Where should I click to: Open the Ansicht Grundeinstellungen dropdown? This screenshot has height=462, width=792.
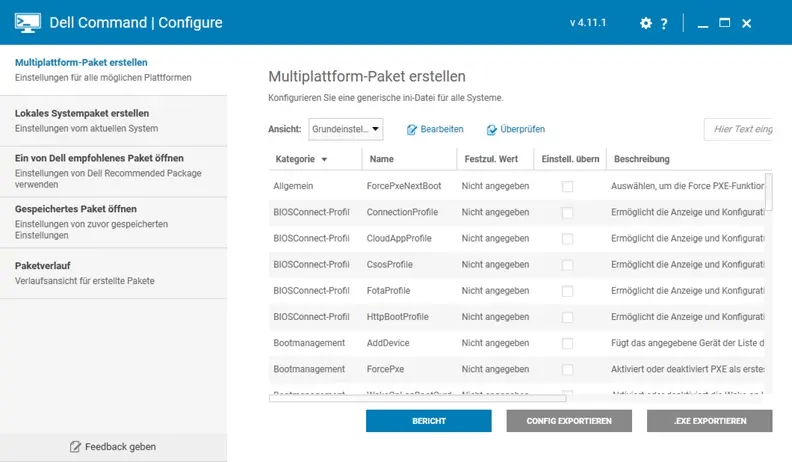[x=345, y=129]
